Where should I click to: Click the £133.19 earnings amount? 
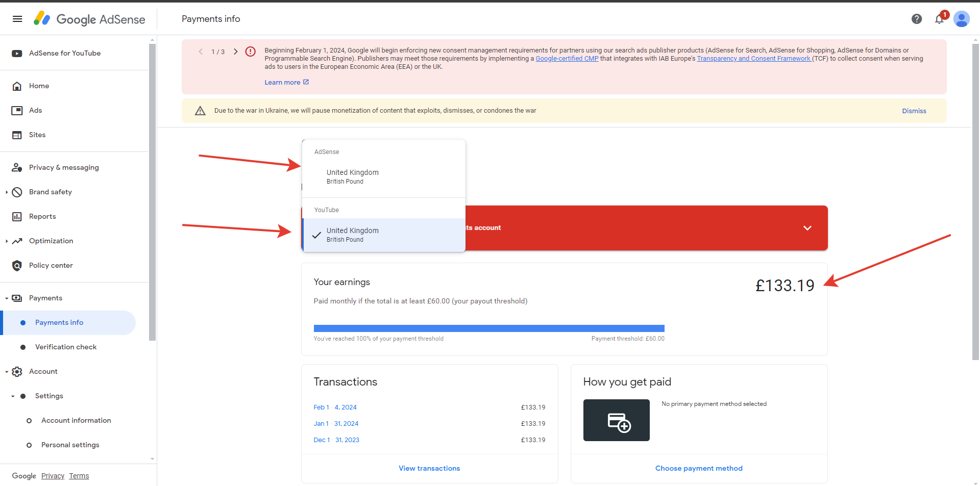point(785,286)
